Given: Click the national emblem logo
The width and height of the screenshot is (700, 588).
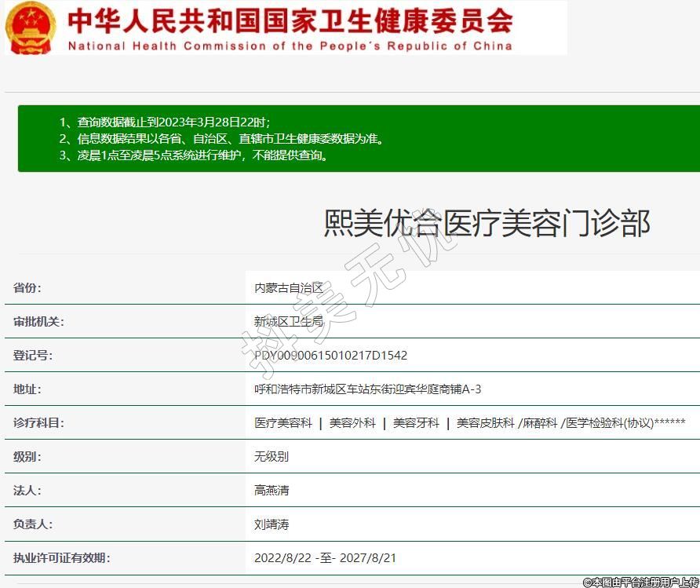Looking at the screenshot, I should point(31,27).
